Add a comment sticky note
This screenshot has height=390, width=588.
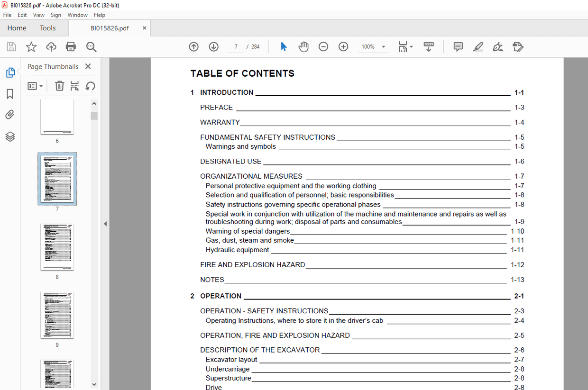click(x=458, y=46)
